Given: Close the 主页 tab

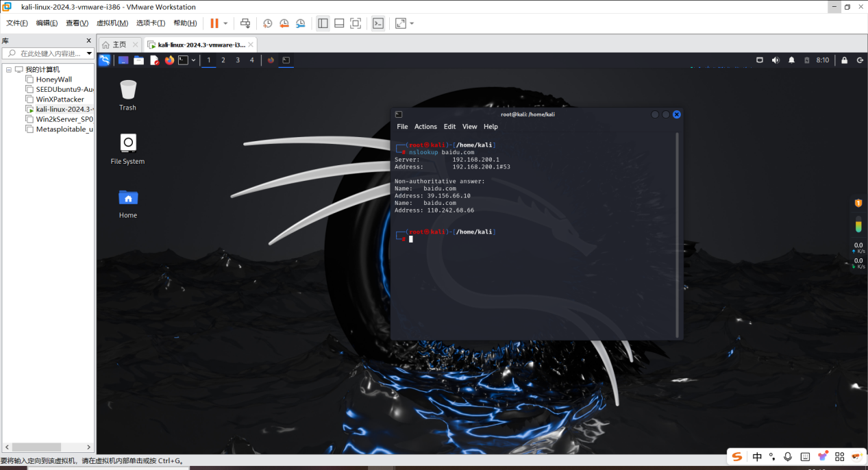Looking at the screenshot, I should tap(135, 45).
